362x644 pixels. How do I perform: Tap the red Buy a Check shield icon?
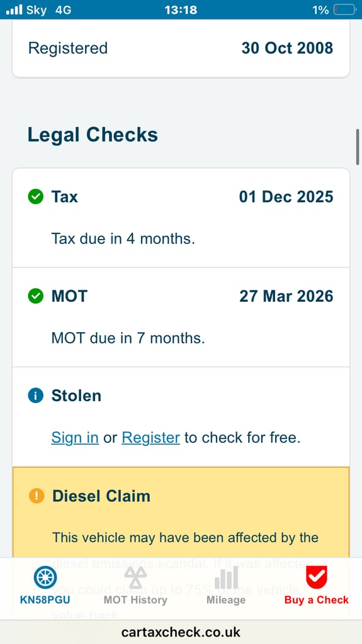(x=316, y=577)
